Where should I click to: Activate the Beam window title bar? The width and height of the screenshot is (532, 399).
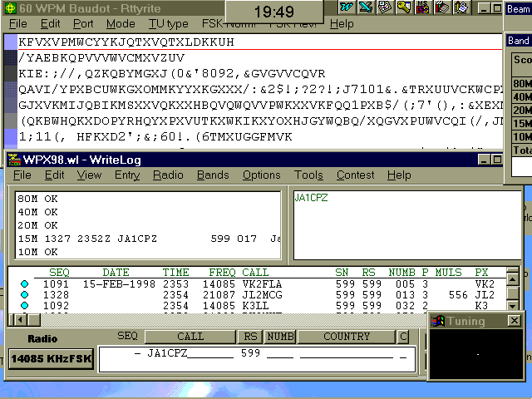tap(518, 9)
